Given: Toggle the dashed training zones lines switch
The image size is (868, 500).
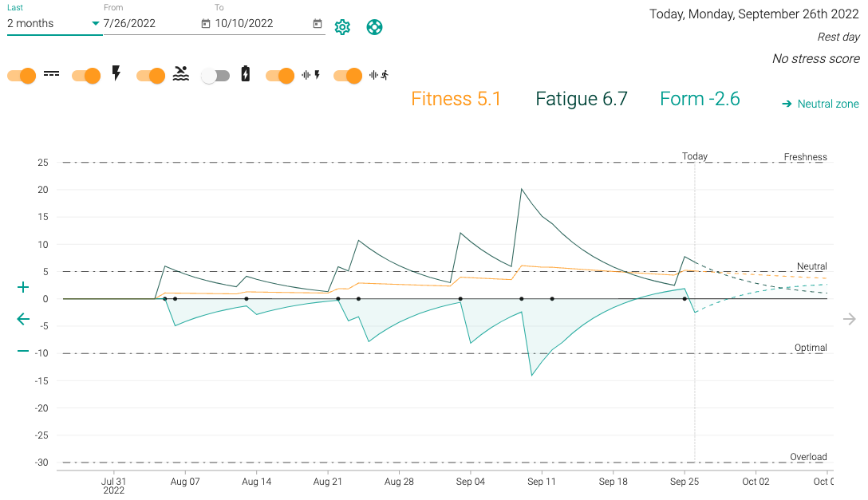Looking at the screenshot, I should (22, 76).
